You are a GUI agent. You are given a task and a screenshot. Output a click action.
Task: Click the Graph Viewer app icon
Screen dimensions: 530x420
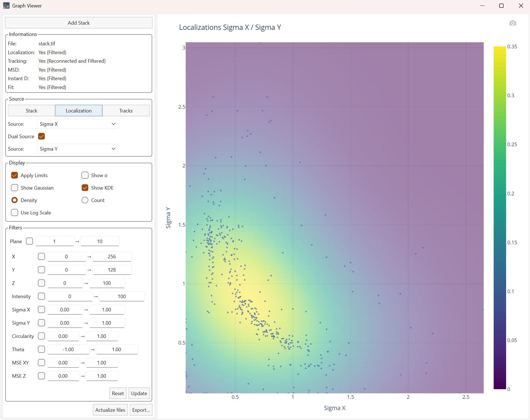pyautogui.click(x=6, y=6)
